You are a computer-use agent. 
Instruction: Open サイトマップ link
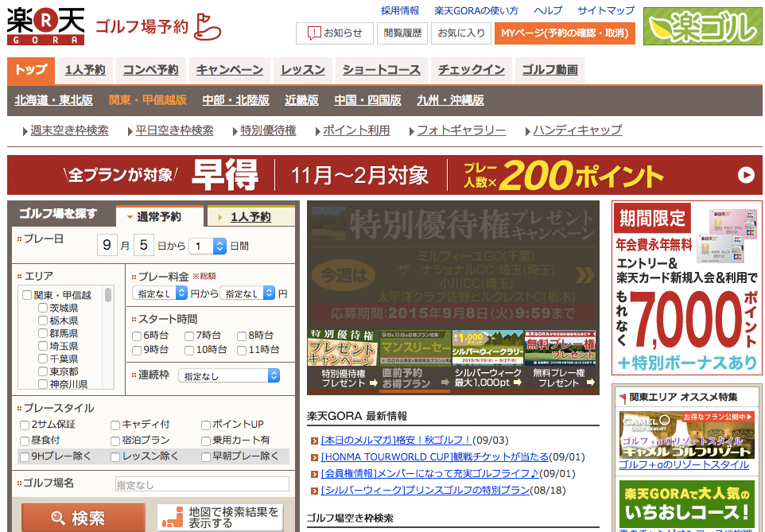pyautogui.click(x=606, y=10)
